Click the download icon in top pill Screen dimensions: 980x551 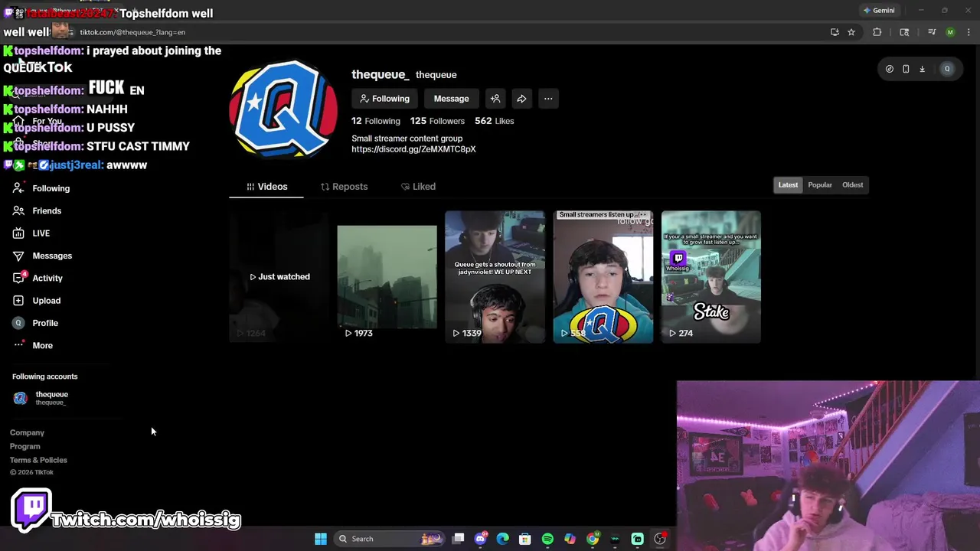922,69
